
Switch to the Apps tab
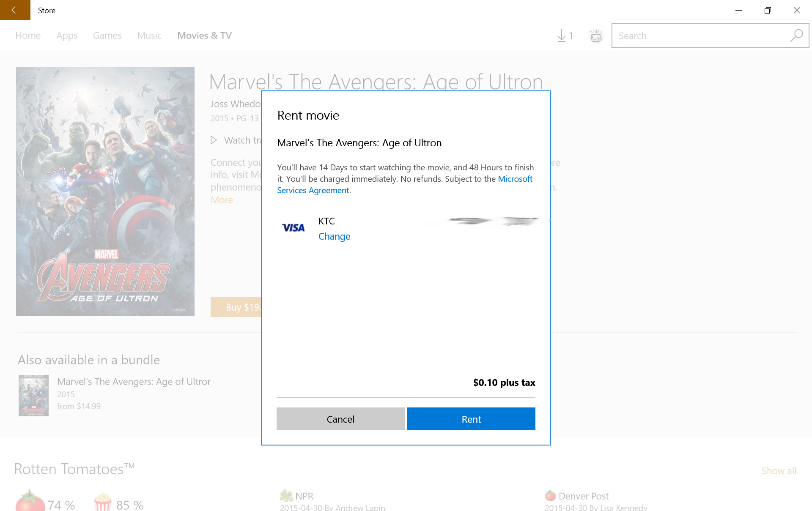pos(67,36)
